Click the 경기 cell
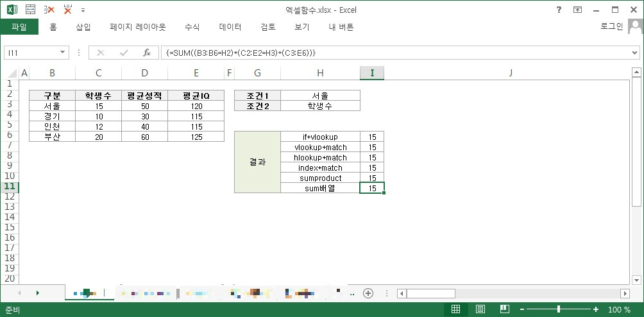This screenshot has height=317, width=644. (52, 116)
